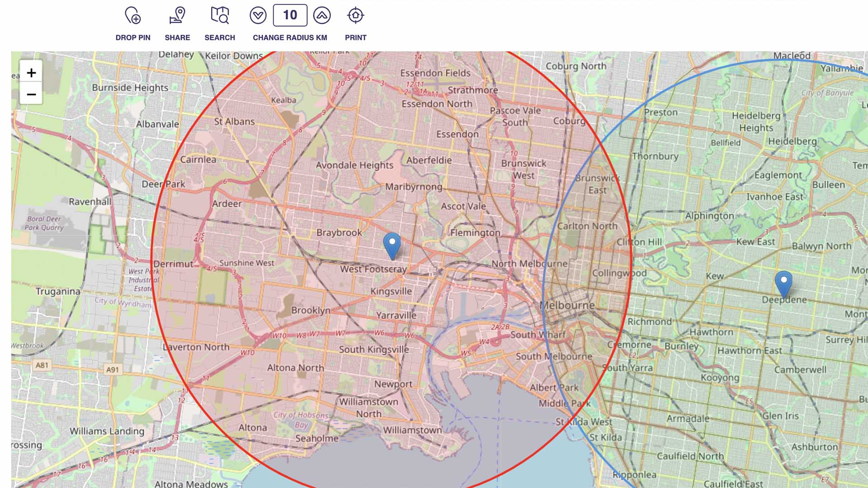Click the St Albans label
The width and height of the screenshot is (868, 488).
(234, 122)
